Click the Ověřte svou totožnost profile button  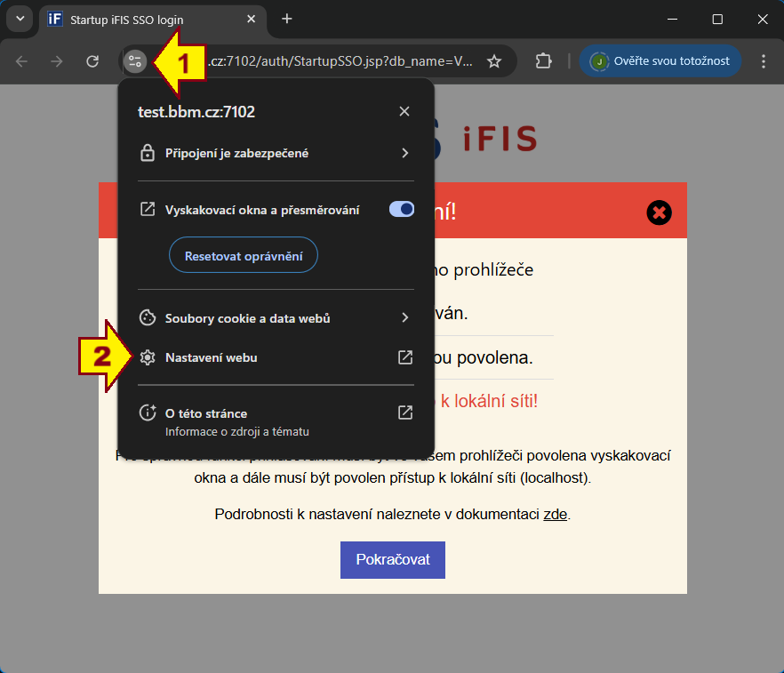coord(660,61)
